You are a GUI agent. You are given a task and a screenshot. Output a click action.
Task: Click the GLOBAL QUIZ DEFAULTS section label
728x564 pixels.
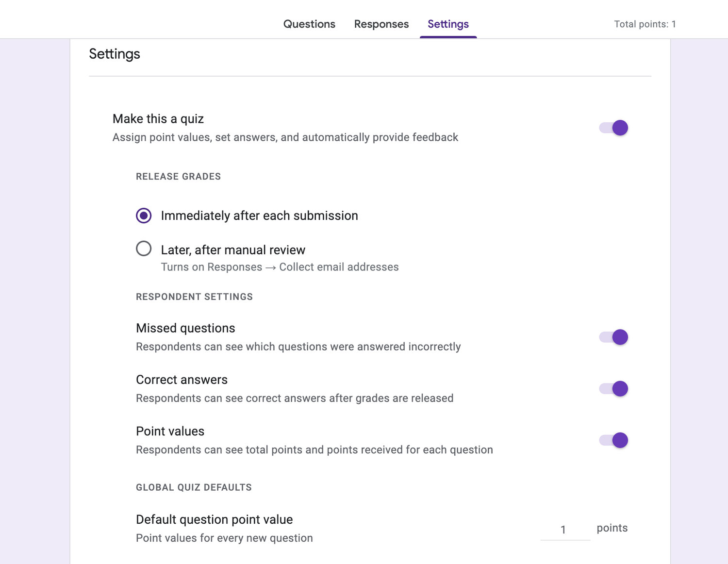click(x=194, y=487)
